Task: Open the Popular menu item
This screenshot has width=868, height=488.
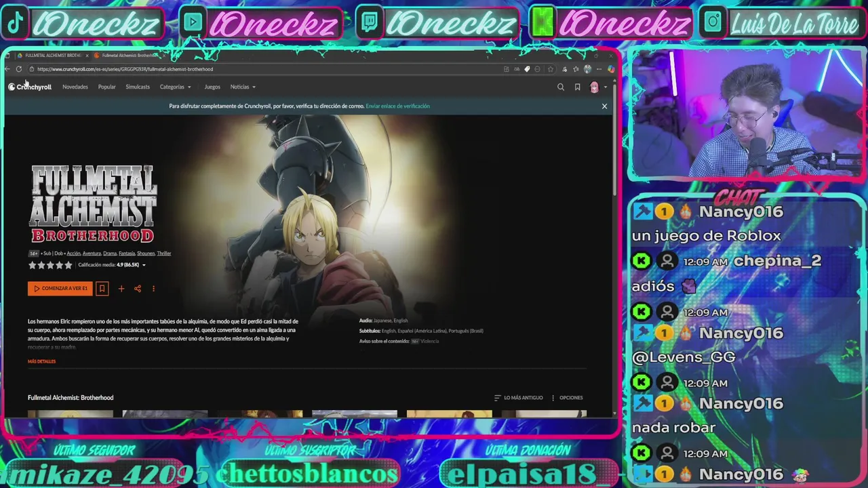Action: [x=106, y=87]
